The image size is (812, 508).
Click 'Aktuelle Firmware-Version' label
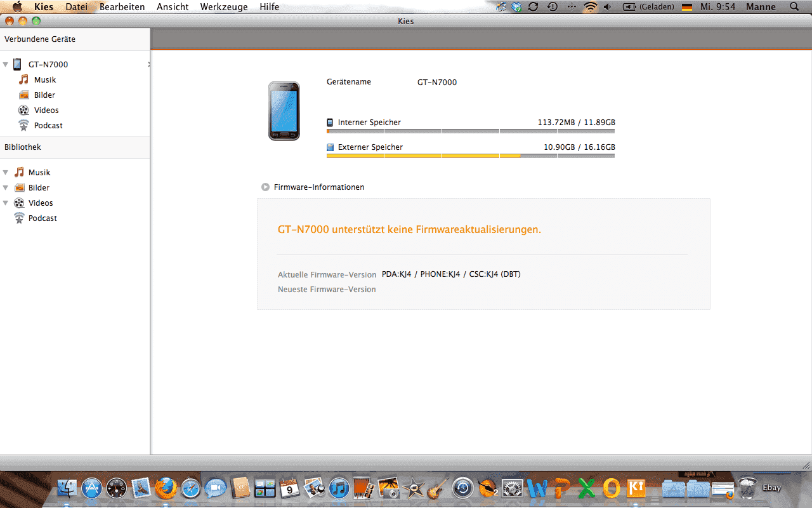coord(327,275)
